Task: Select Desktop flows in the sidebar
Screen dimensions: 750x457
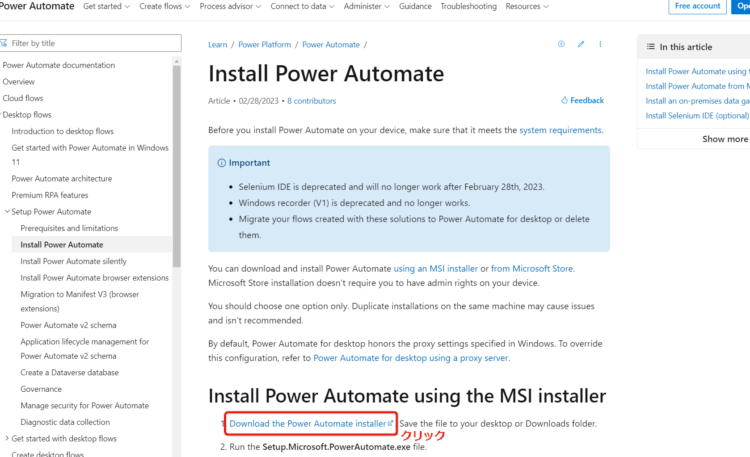Action: click(27, 115)
